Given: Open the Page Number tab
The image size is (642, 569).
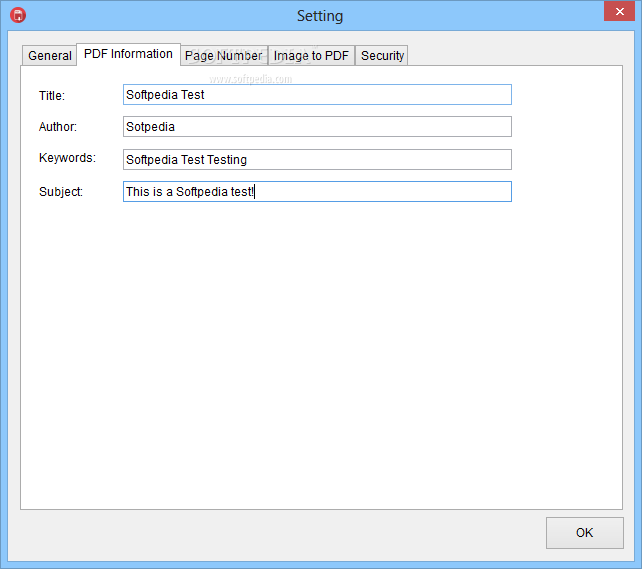Looking at the screenshot, I should coord(224,55).
